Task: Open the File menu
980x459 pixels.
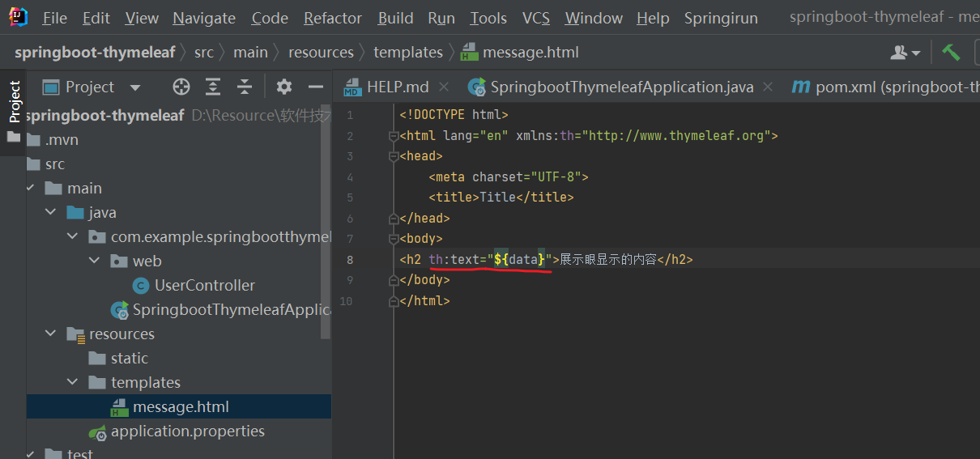Action: pyautogui.click(x=55, y=18)
